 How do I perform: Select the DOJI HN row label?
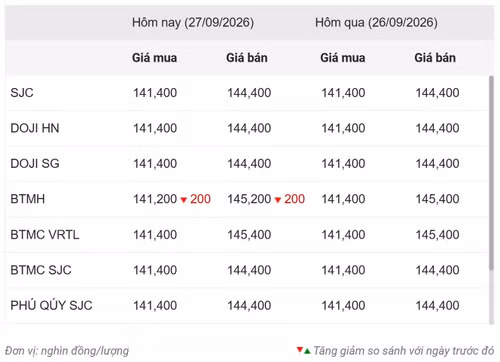[x=35, y=128]
